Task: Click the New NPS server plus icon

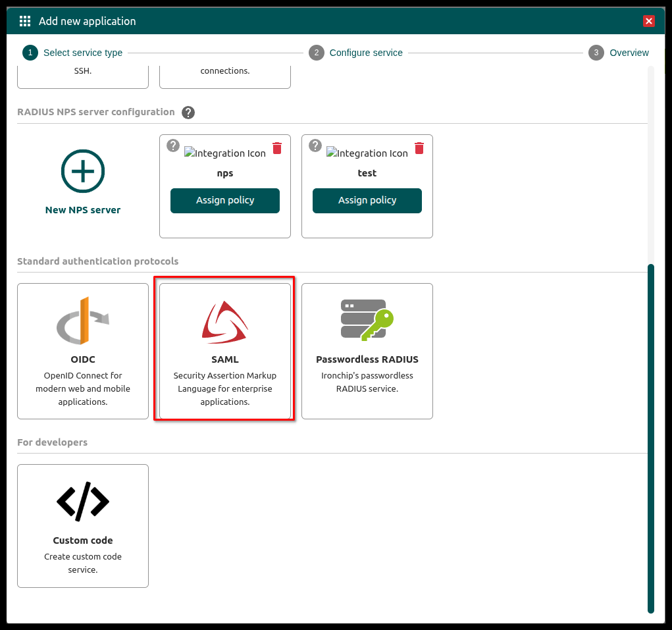Action: 83,171
